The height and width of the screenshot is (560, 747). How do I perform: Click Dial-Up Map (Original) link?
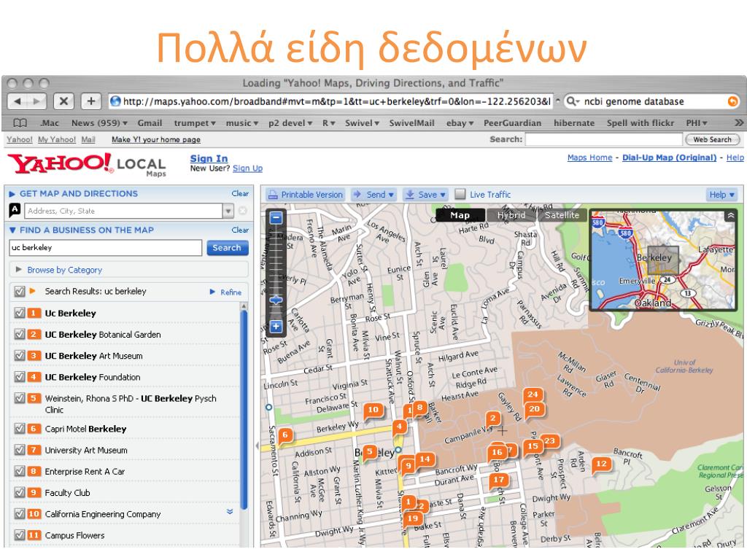(670, 157)
